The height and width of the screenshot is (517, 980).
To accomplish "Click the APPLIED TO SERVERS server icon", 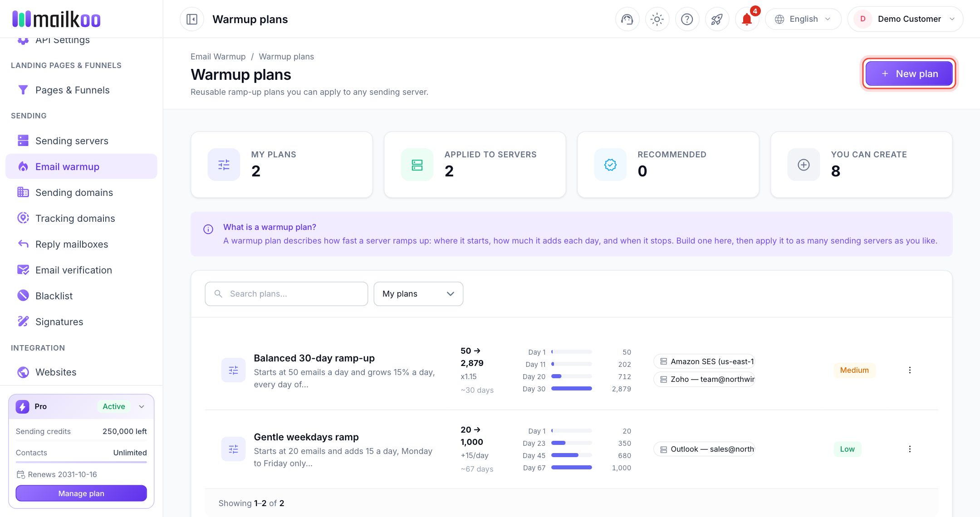I will point(417,165).
